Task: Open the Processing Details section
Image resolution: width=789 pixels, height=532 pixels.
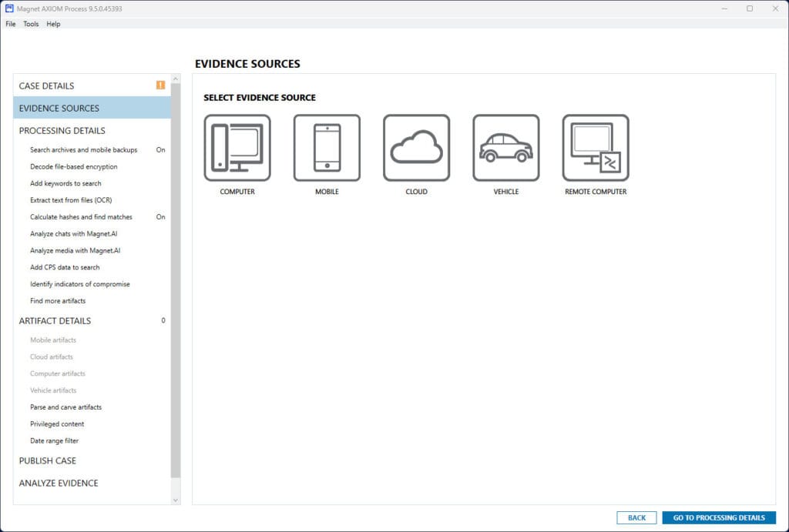Action: point(62,131)
